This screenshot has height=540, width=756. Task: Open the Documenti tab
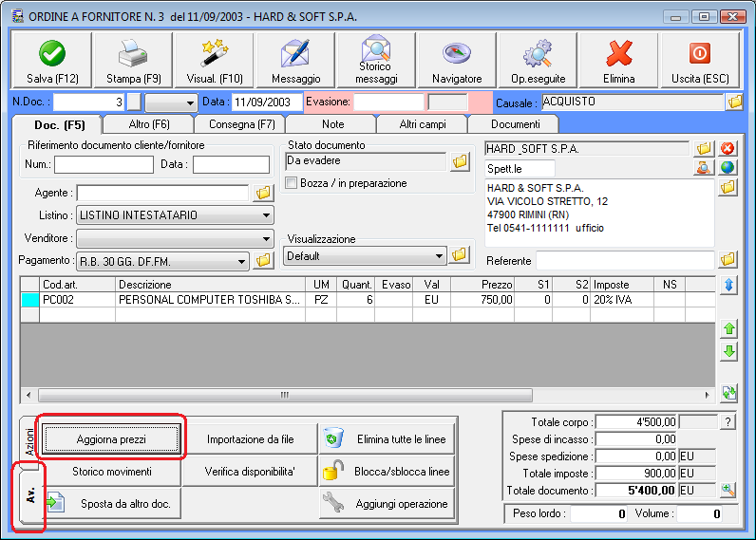515,124
